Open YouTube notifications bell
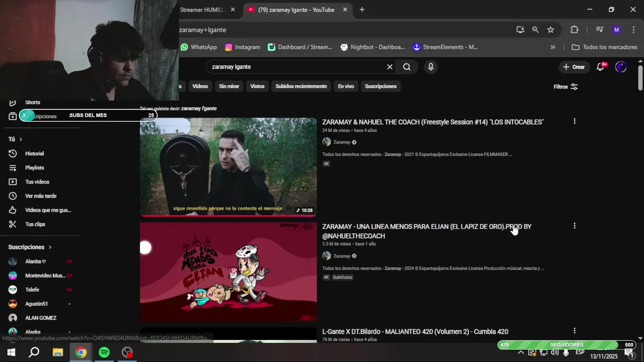The width and height of the screenshot is (644, 362). coord(601,67)
